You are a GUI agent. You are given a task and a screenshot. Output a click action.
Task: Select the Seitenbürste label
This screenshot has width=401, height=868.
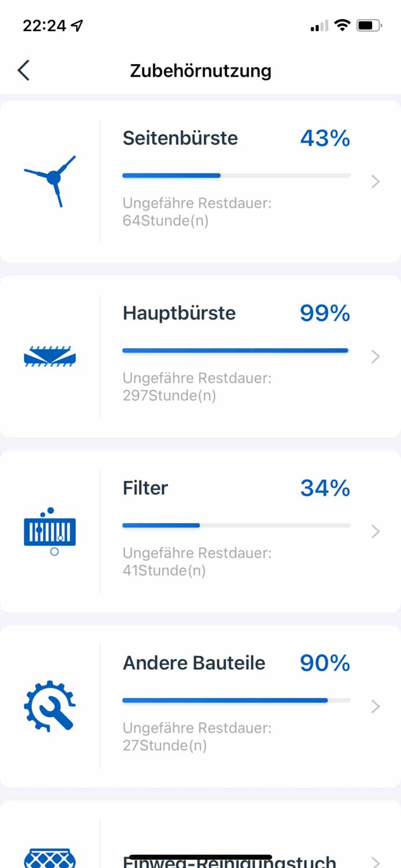pos(180,138)
